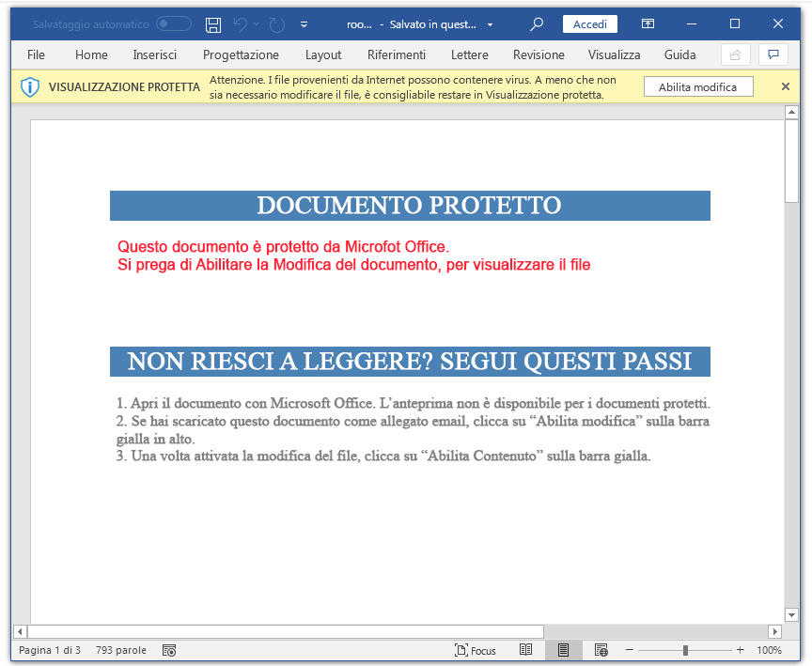Image resolution: width=812 pixels, height=666 pixels.
Task: Go to the Layout tab
Action: click(x=323, y=54)
